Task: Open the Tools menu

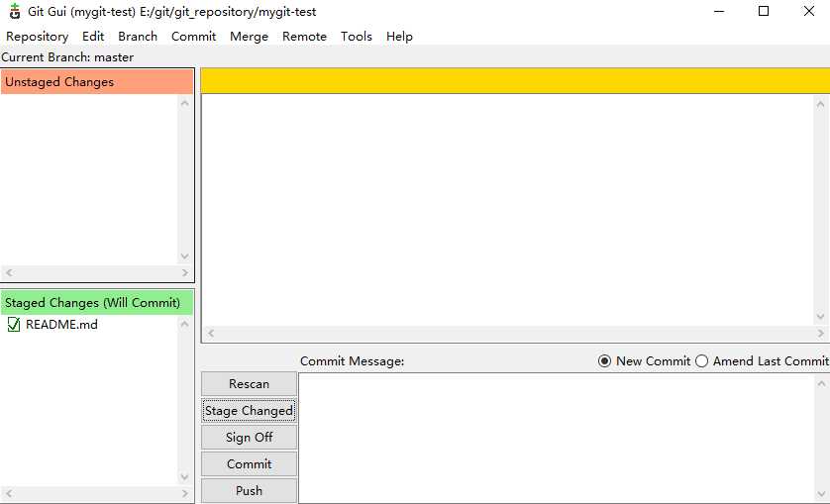Action: pyautogui.click(x=357, y=37)
